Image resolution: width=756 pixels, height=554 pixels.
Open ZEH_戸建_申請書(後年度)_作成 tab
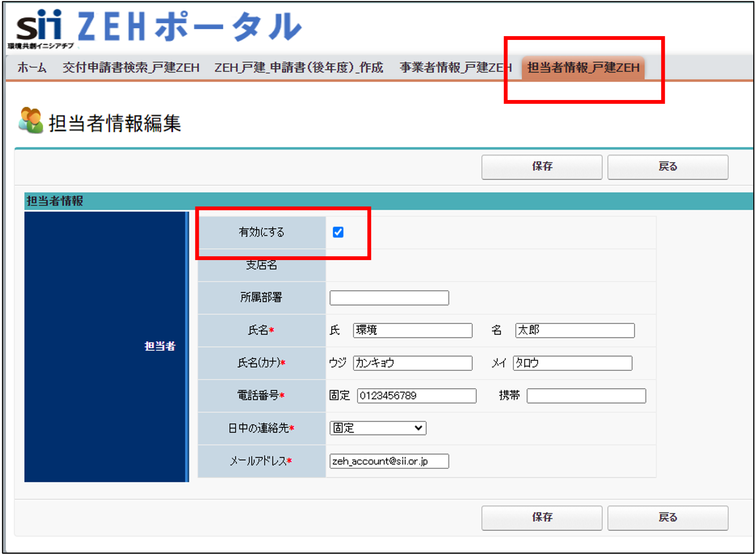click(x=299, y=68)
